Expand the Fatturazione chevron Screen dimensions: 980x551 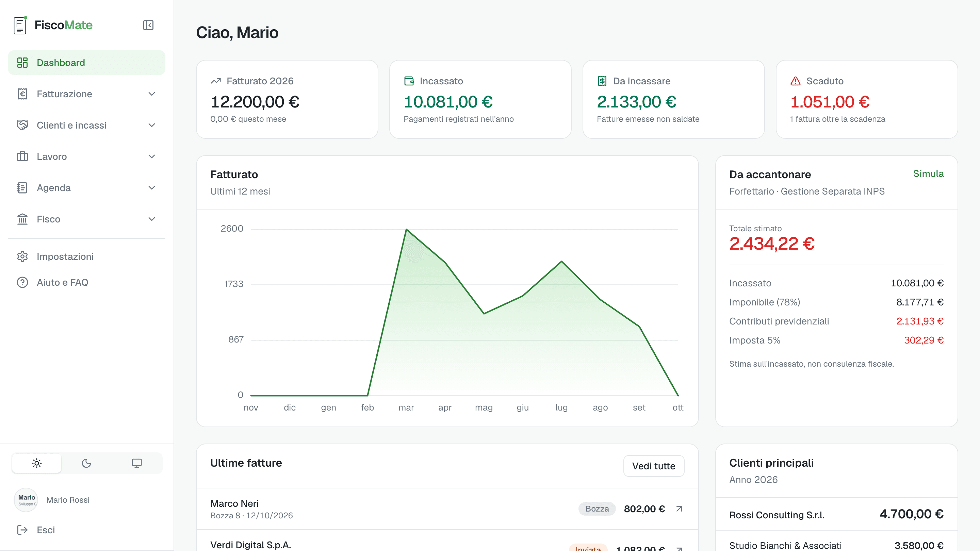point(152,94)
